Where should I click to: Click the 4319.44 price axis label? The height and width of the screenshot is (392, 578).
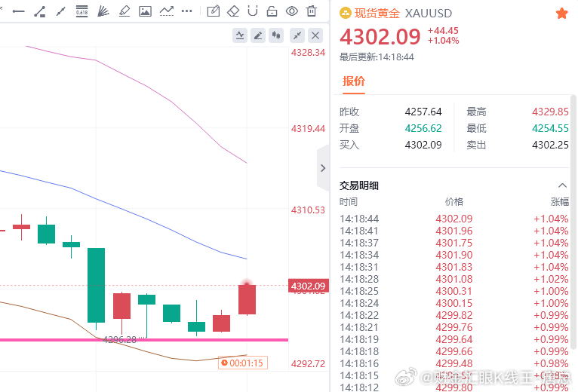tap(308, 129)
